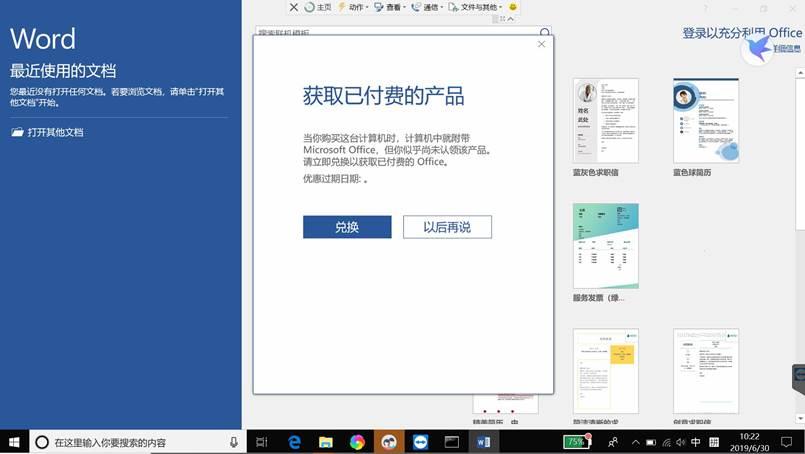Open the colorful round browser taskbar icon
The image size is (805, 454).
coord(357,442)
